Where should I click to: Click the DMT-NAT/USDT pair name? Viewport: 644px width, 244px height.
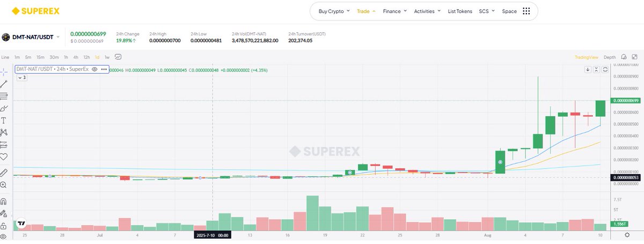[x=32, y=37]
